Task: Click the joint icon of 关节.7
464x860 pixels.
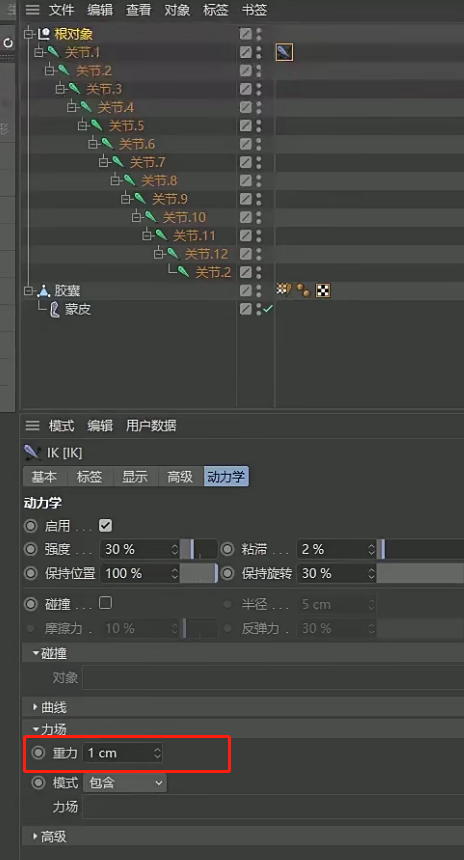Action: [x=118, y=162]
